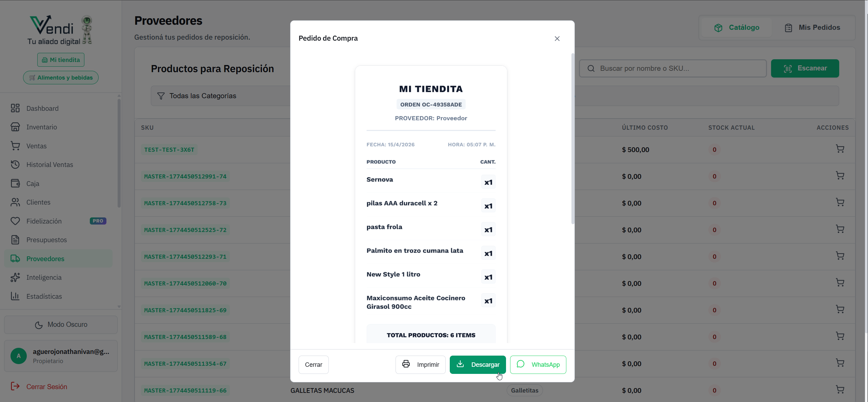Image resolution: width=868 pixels, height=402 pixels.
Task: Toggle Modo Oscuro
Action: click(x=61, y=324)
